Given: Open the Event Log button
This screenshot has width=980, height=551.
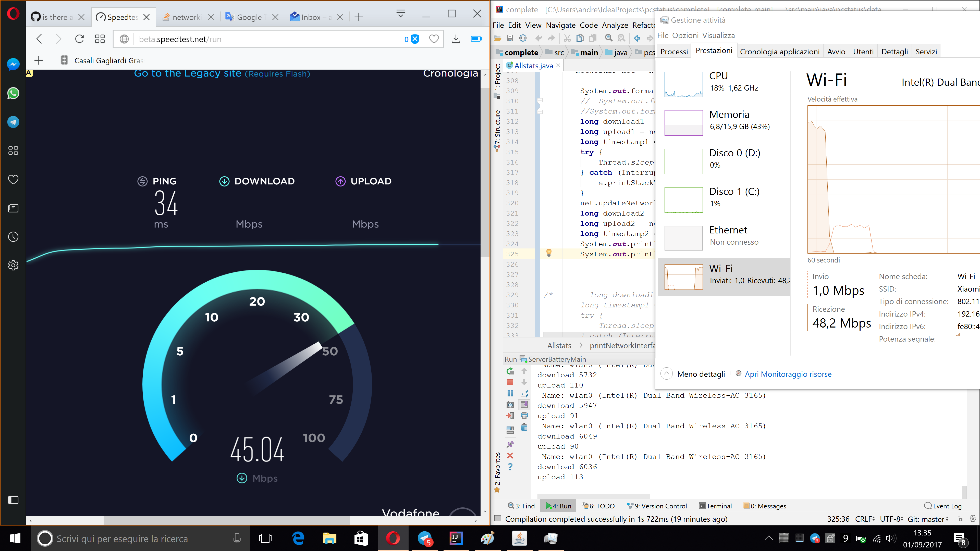Looking at the screenshot, I should click(x=943, y=506).
